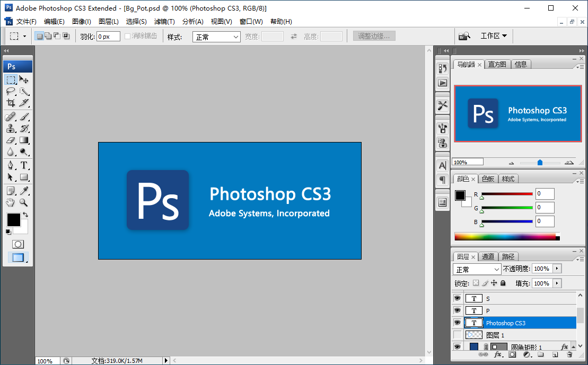Open the blend mode dropdown showing 正常
Screen dimensions: 588x365
(476, 269)
